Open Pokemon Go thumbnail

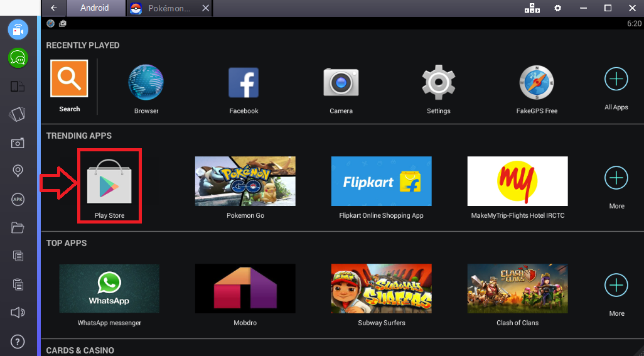245,181
